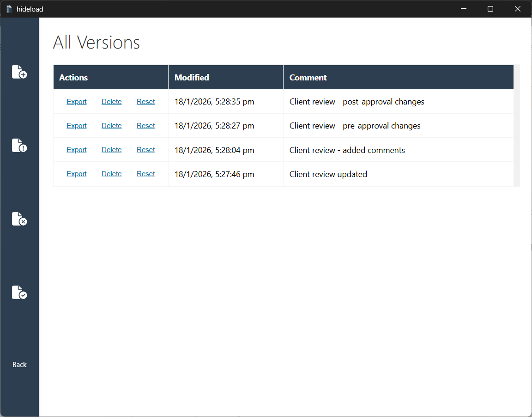Click the file checkmark icon in sidebar
The image size is (532, 417).
pyautogui.click(x=19, y=292)
